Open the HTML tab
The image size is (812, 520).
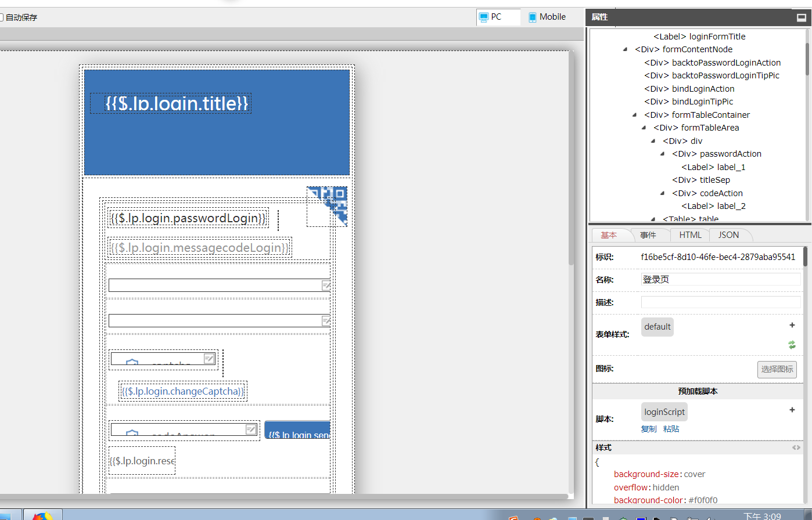pyautogui.click(x=690, y=235)
